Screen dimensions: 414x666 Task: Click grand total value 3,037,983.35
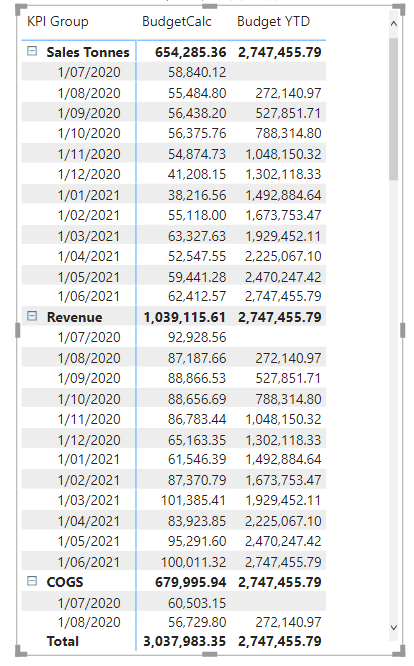(x=185, y=641)
